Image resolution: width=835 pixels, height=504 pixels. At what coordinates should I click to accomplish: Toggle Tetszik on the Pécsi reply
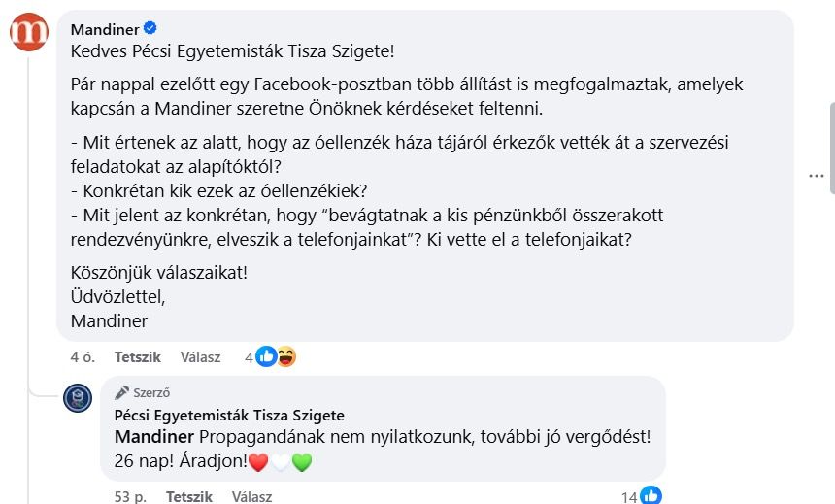(x=188, y=496)
